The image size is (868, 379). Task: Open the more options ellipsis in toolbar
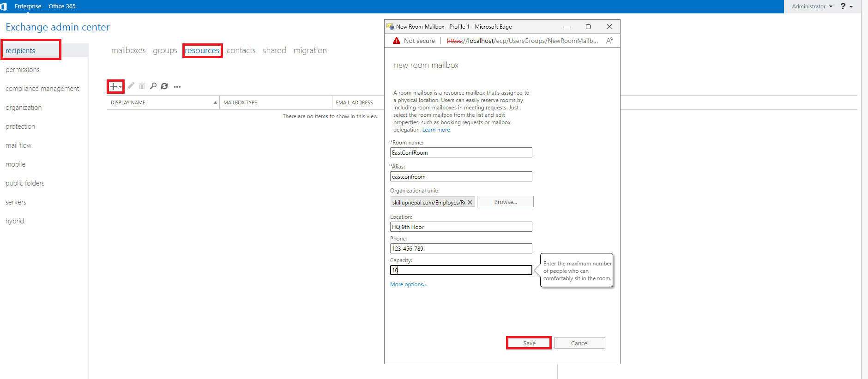pyautogui.click(x=177, y=87)
